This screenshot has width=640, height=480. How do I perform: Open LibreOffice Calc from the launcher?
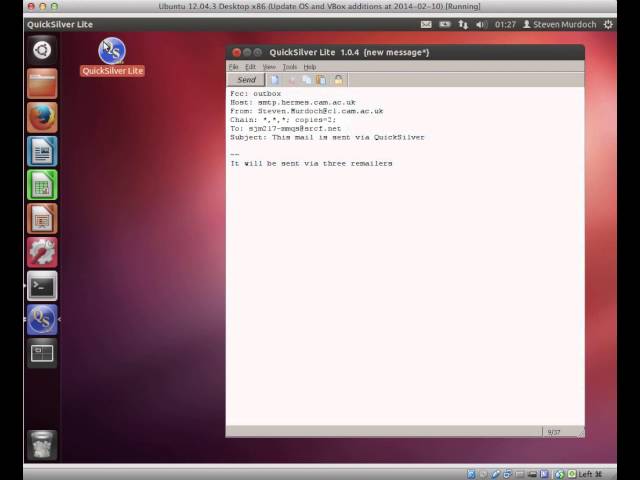(42, 185)
